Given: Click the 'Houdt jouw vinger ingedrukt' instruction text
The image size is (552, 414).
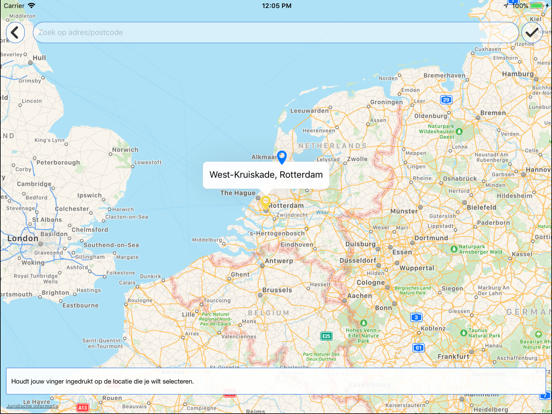Looking at the screenshot, I should [102, 381].
